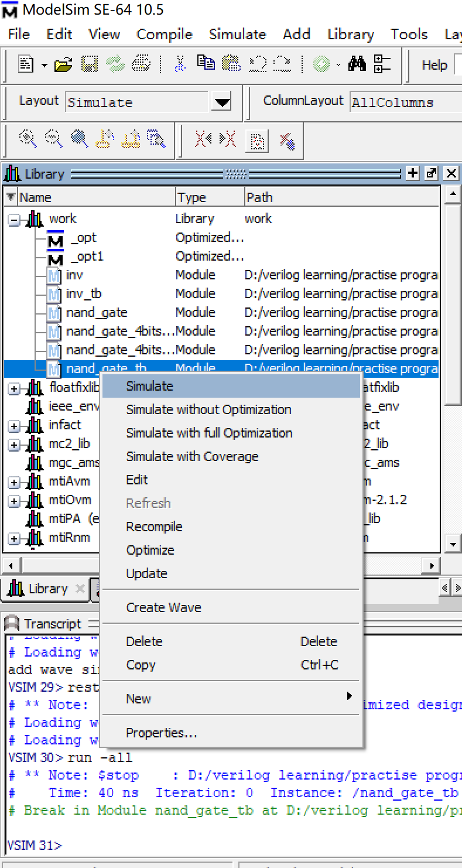
Task: Sort by the Type column header
Action: (x=210, y=197)
